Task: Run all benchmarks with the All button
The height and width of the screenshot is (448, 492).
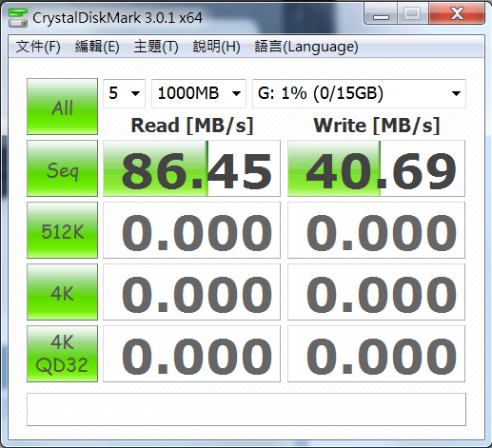Action: point(62,107)
